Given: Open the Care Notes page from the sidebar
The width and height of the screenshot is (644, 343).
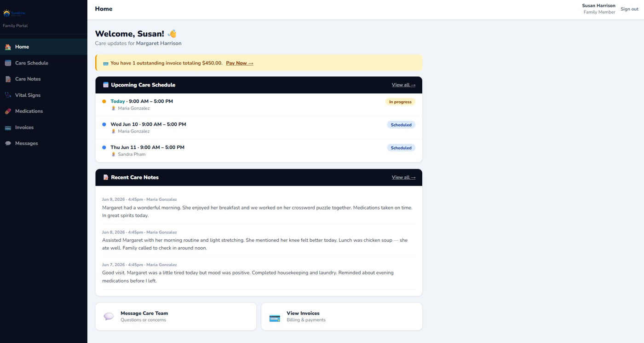Looking at the screenshot, I should (44, 79).
